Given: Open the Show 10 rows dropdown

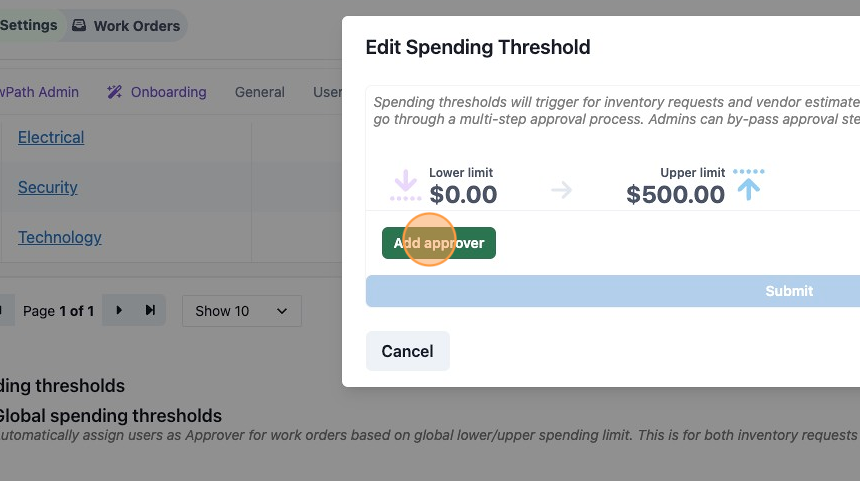Looking at the screenshot, I should tap(242, 311).
